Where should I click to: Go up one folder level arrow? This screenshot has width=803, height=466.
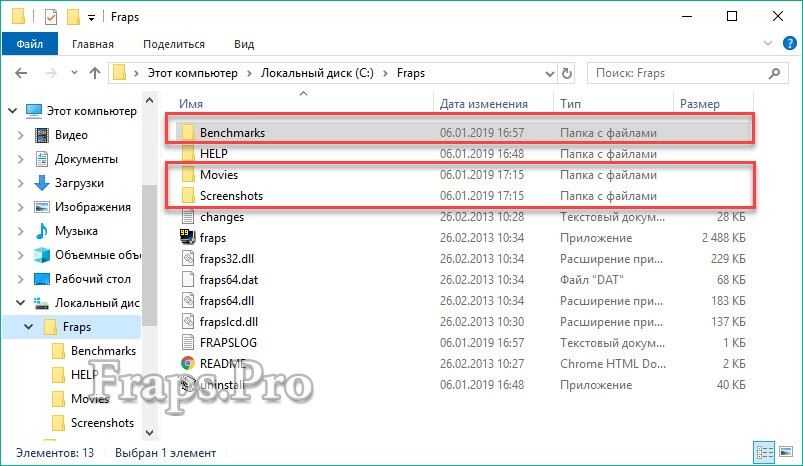pos(95,73)
